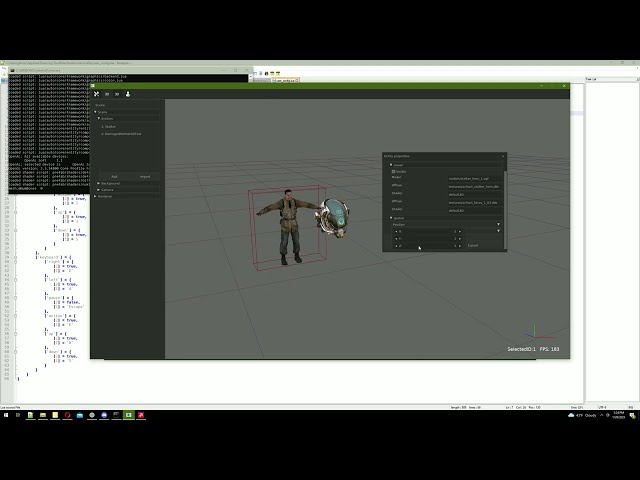Increase the Y position with the right arrow
640x480 pixels.
(x=460, y=239)
